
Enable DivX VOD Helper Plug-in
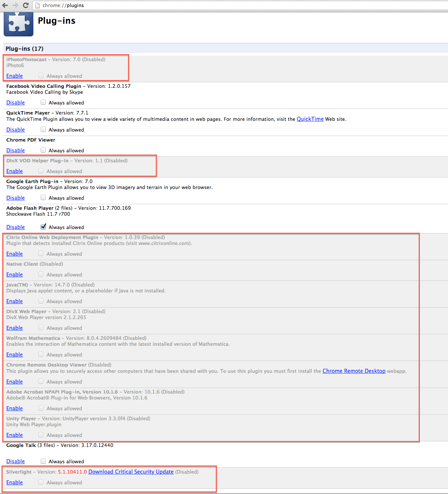pos(14,171)
